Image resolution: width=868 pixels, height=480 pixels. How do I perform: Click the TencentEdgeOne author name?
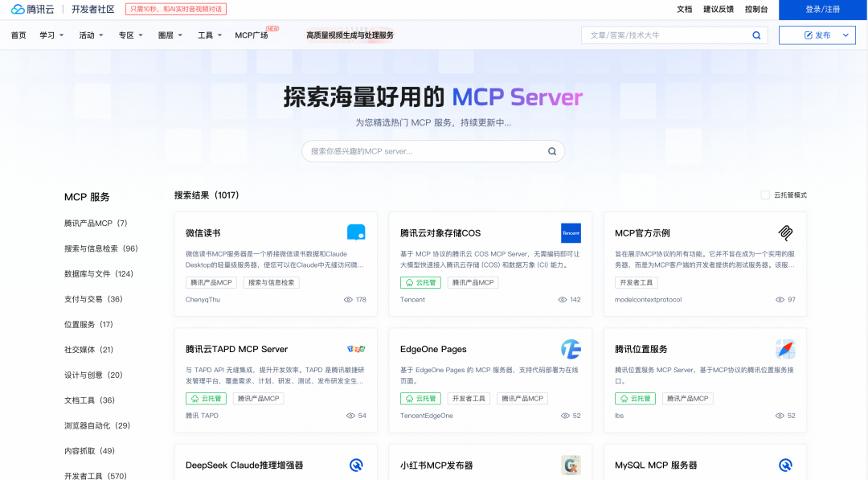tap(426, 416)
